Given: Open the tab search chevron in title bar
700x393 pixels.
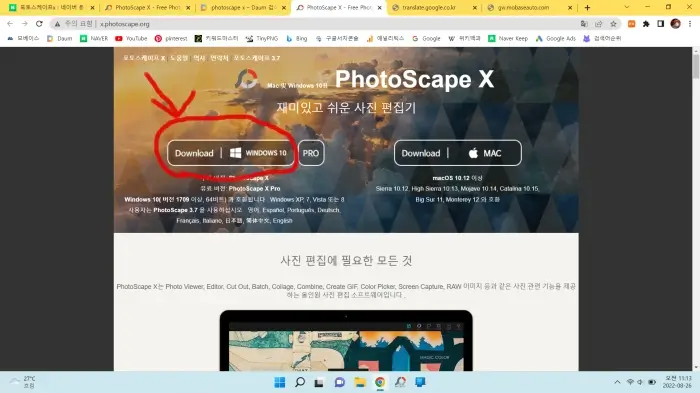Looking at the screenshot, I should pyautogui.click(x=627, y=7).
